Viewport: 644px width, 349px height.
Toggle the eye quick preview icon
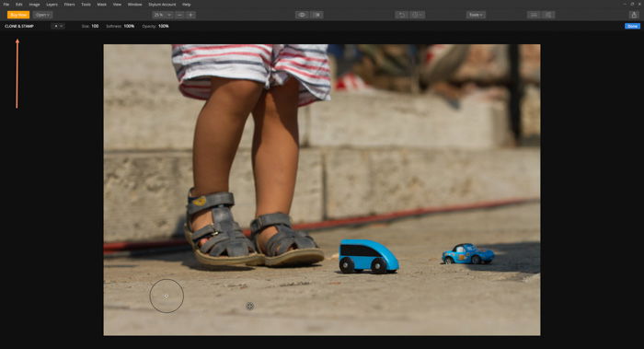coord(302,15)
